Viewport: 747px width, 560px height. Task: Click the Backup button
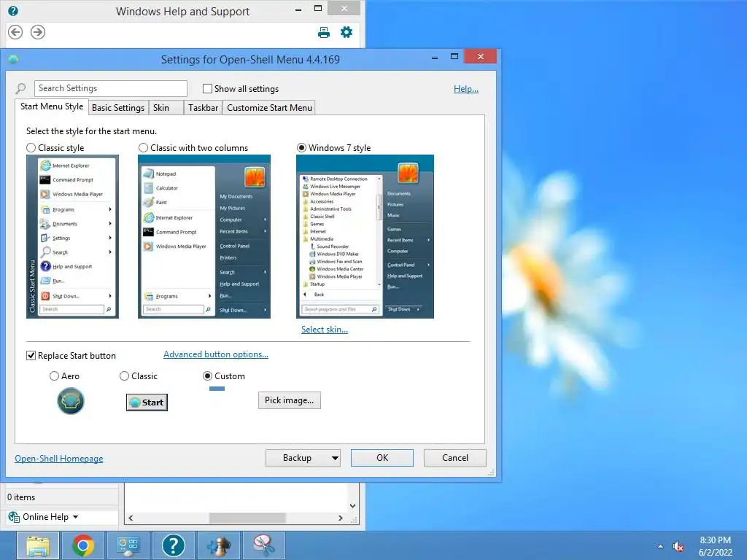[298, 458]
